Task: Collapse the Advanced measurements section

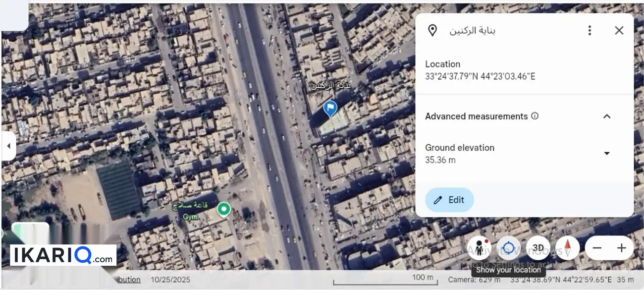Action: pyautogui.click(x=606, y=116)
